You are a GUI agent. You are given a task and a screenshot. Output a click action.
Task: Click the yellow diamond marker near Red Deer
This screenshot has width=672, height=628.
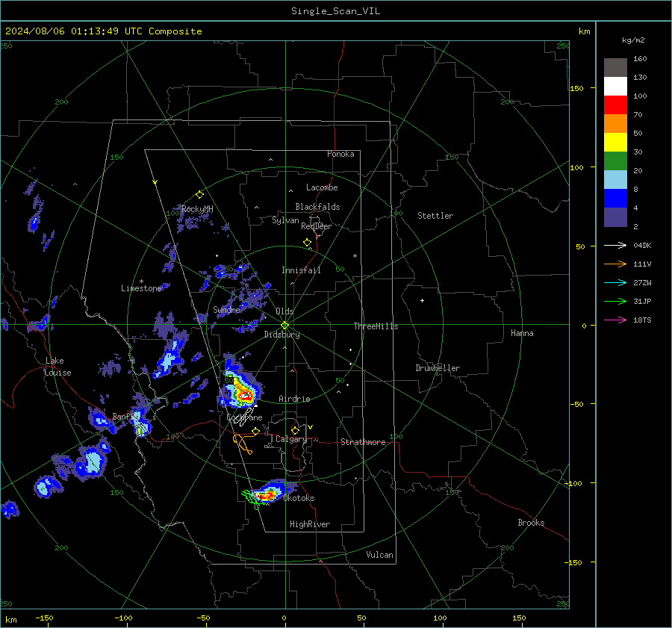tap(308, 243)
